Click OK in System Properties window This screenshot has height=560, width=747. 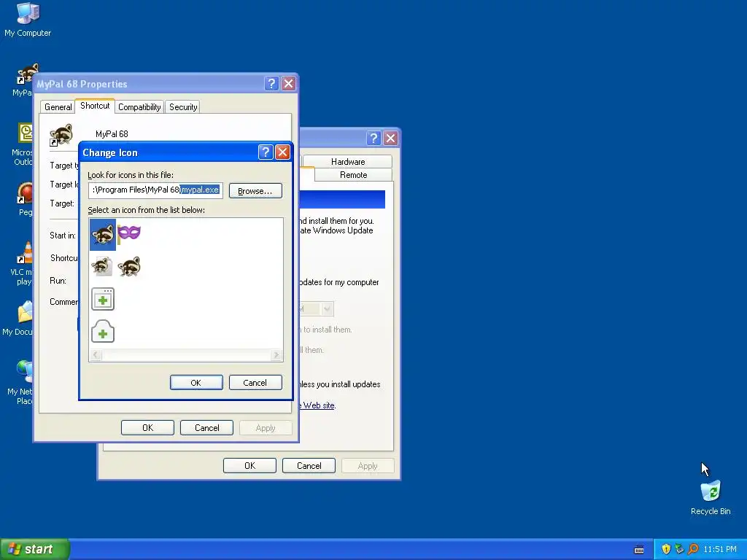(x=249, y=466)
